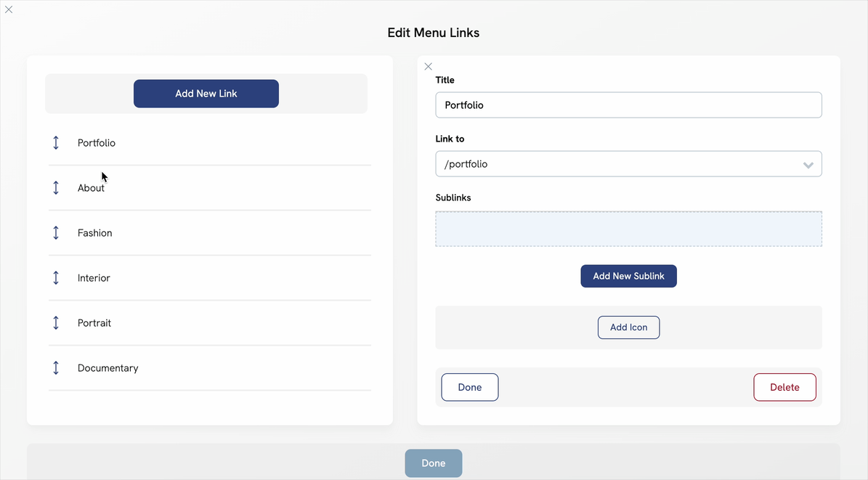Click the reorder arrows icon beside About
This screenshot has width=868, height=480.
56,188
